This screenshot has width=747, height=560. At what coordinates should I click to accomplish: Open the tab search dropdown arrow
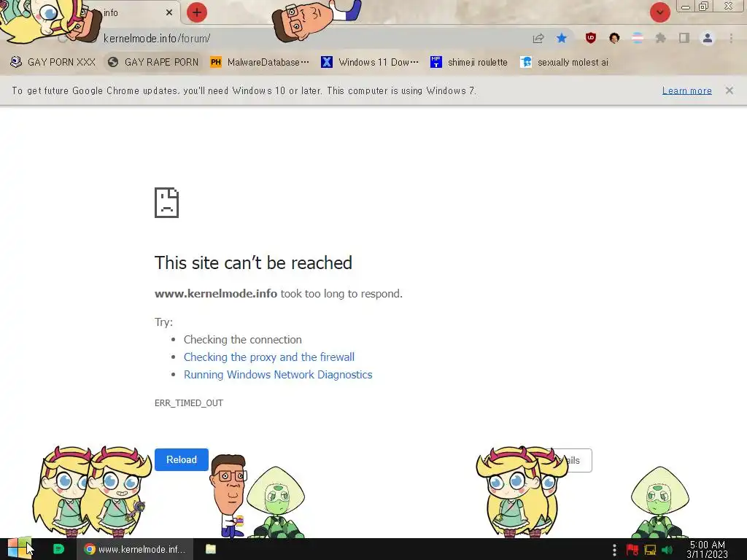659,12
